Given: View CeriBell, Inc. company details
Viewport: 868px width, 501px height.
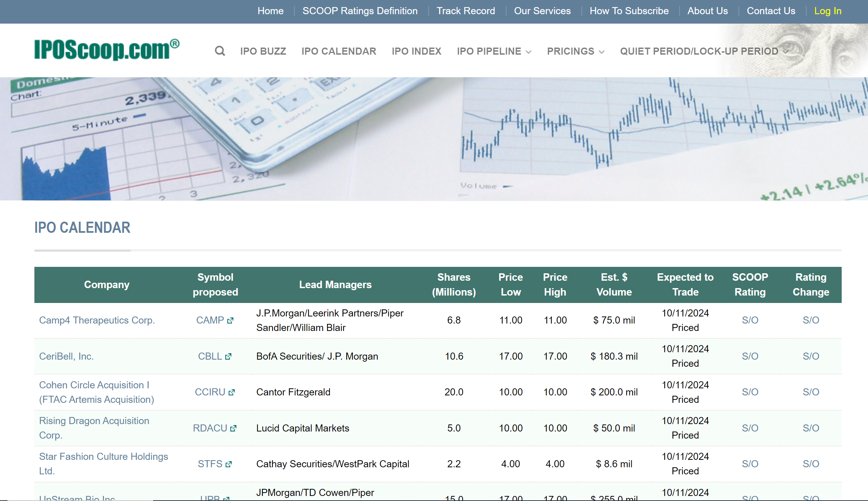Looking at the screenshot, I should 66,356.
